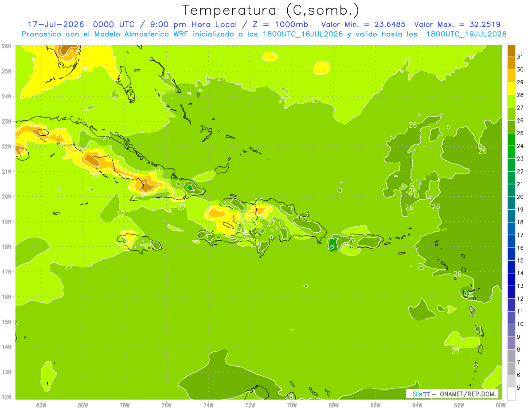Click initialization time "1800UTC_16JUL2026"
This screenshot has height=411, width=532.
302,34
